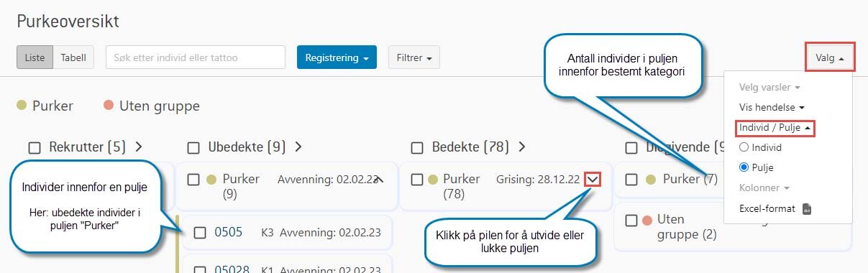This screenshot has width=868, height=273.
Task: Open Ubedekte column arrow
Action: point(298,147)
